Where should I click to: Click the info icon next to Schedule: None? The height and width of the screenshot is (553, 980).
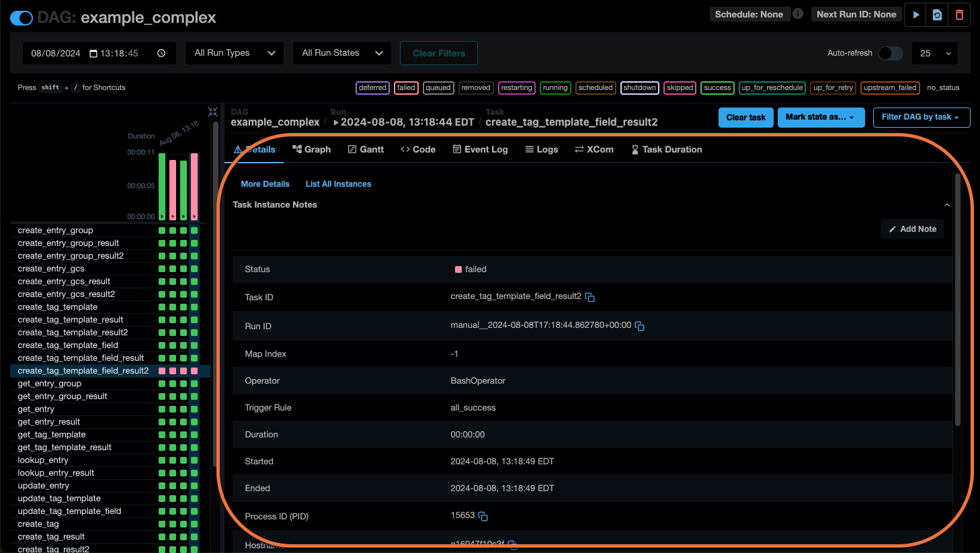click(x=797, y=13)
